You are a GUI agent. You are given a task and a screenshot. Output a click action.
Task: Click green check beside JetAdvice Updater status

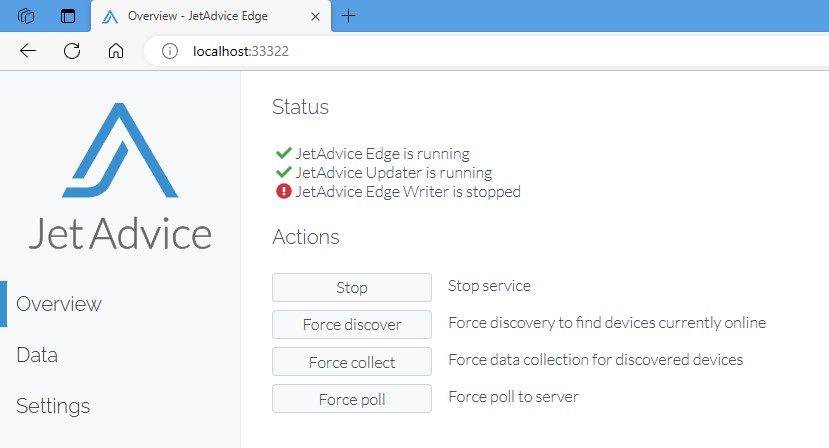pos(283,172)
